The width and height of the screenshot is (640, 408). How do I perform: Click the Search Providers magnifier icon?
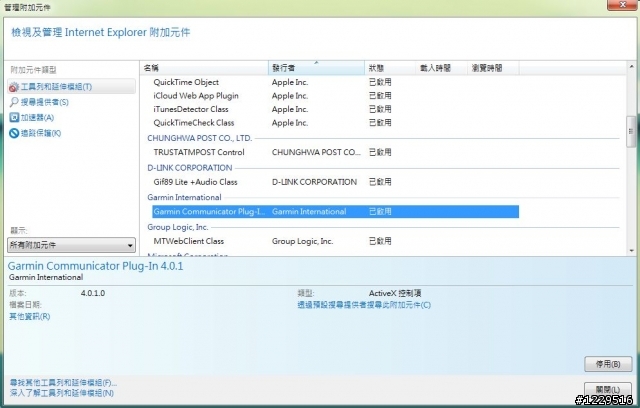(14, 102)
